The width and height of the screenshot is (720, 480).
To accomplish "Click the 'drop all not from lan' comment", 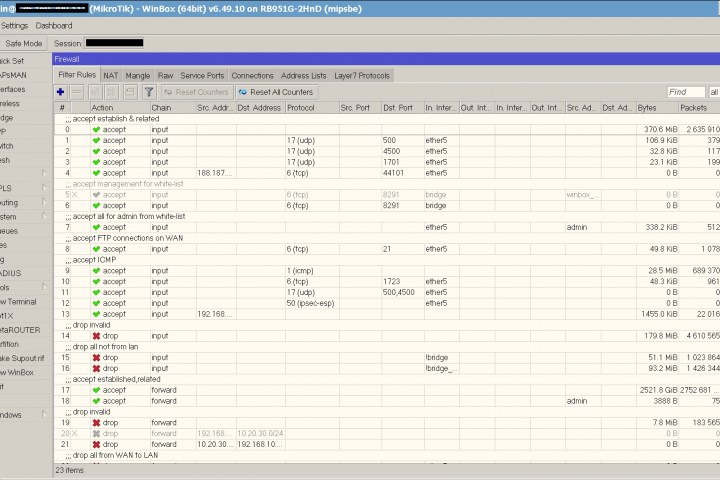I will pyautogui.click(x=106, y=347).
